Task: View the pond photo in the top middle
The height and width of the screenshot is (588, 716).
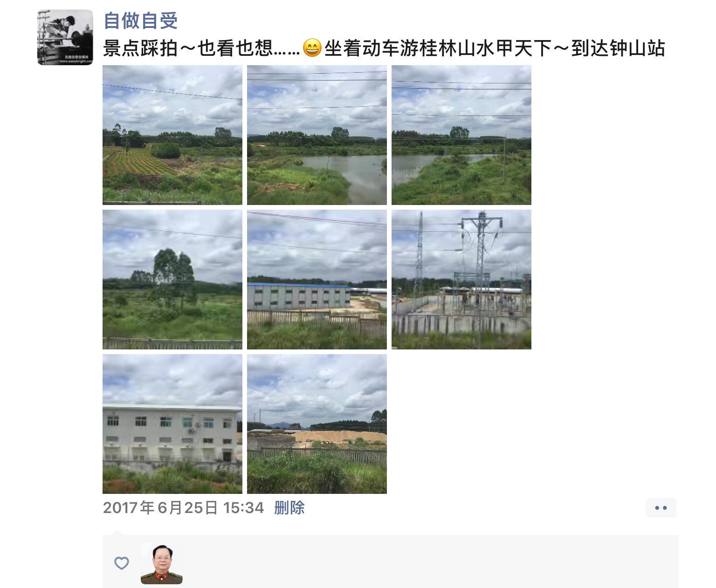Action: point(317,135)
